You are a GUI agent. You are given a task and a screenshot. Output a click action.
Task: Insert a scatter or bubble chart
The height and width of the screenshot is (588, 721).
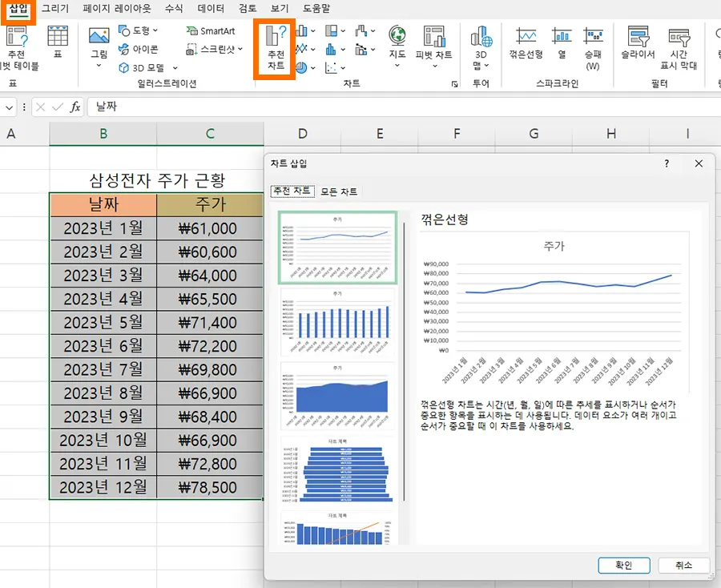331,67
